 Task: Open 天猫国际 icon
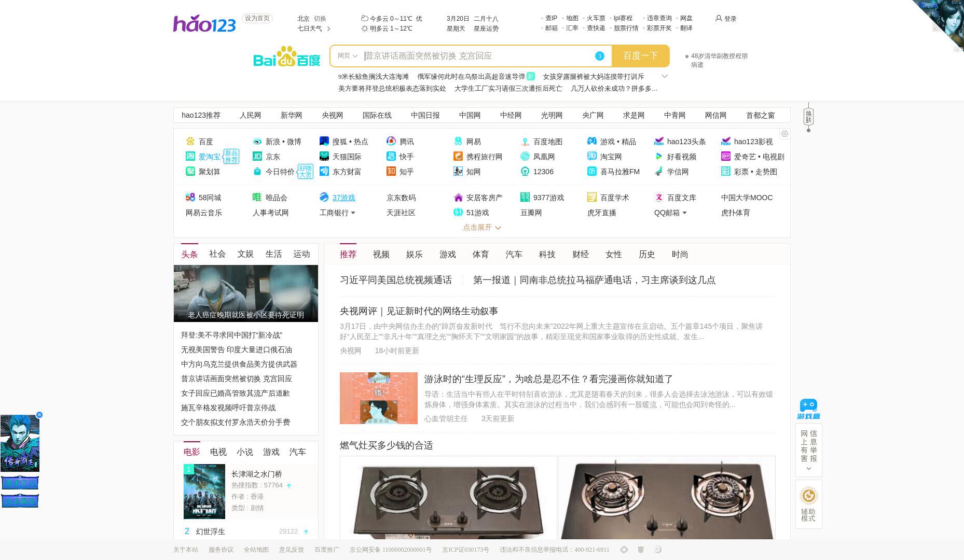pos(324,157)
